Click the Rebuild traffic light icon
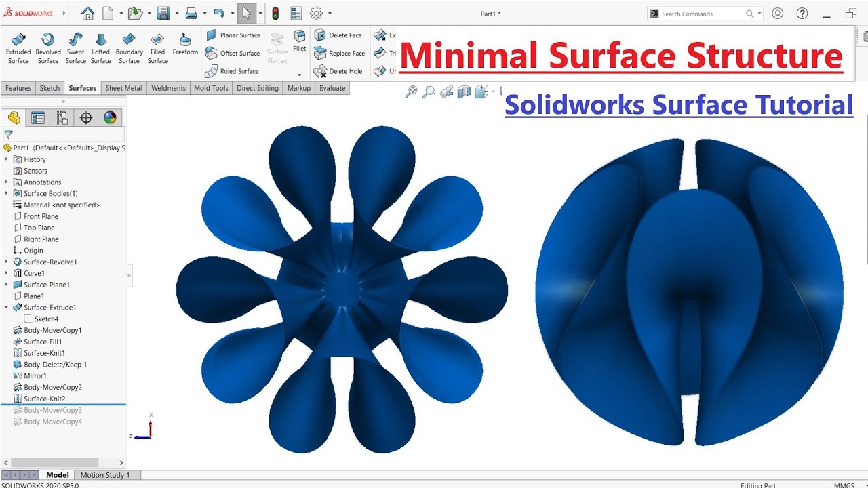This screenshot has width=868, height=488. [x=275, y=13]
